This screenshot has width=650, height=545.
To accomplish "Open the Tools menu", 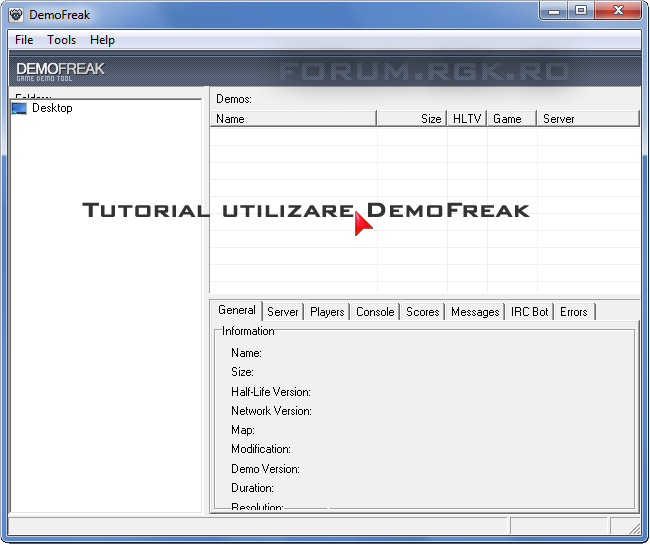I will (x=61, y=40).
